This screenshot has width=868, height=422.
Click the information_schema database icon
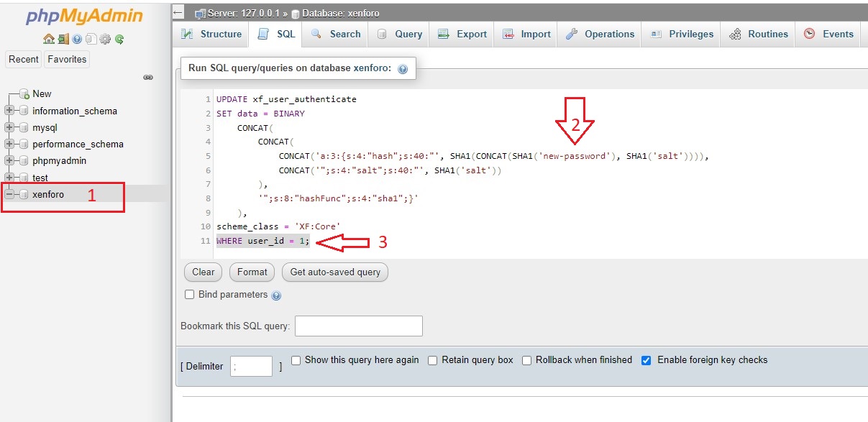(24, 111)
